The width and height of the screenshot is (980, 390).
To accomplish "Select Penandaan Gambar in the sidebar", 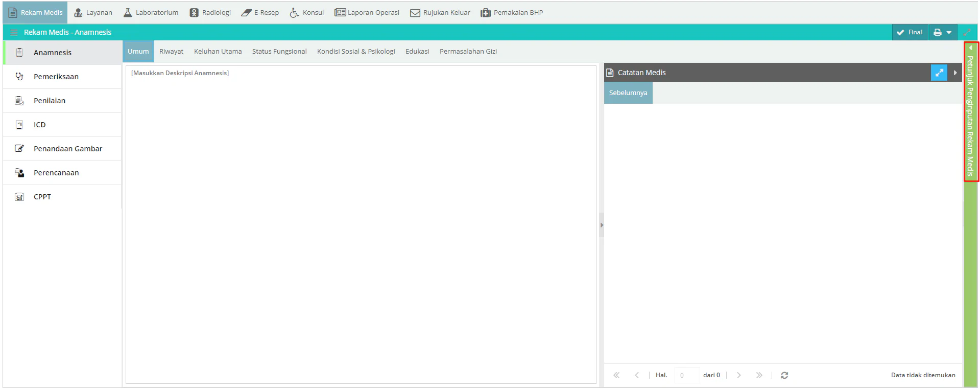I will coord(62,149).
